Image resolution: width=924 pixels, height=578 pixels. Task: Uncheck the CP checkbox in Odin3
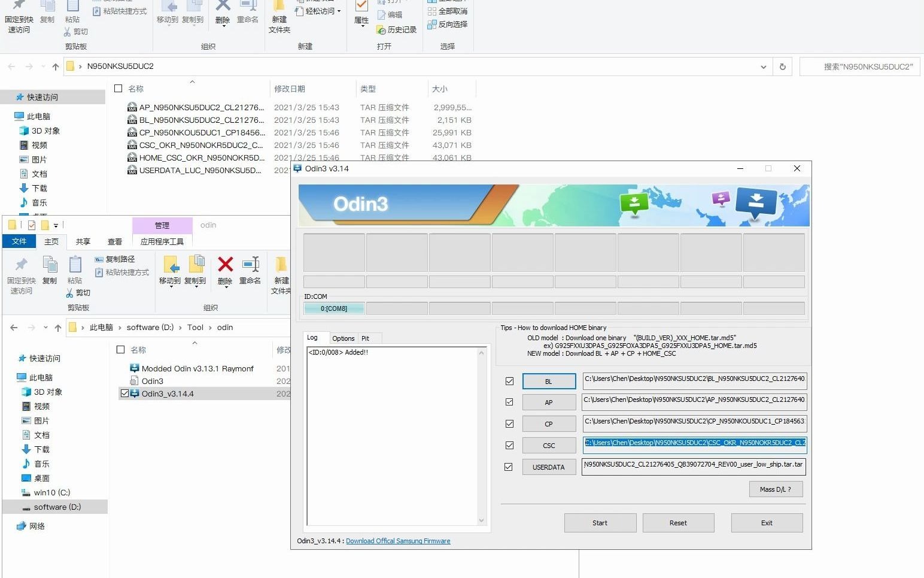pos(509,424)
